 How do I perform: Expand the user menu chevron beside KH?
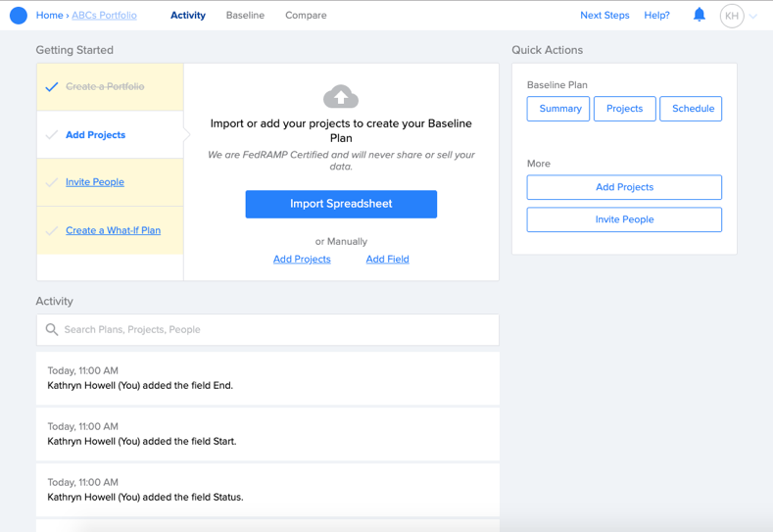(x=753, y=17)
